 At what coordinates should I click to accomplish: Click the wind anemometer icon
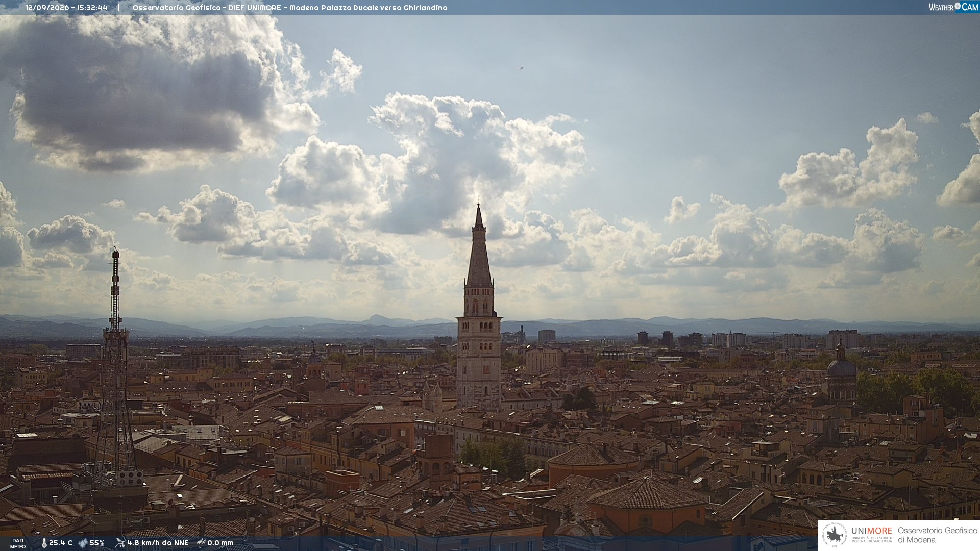pyautogui.click(x=120, y=543)
